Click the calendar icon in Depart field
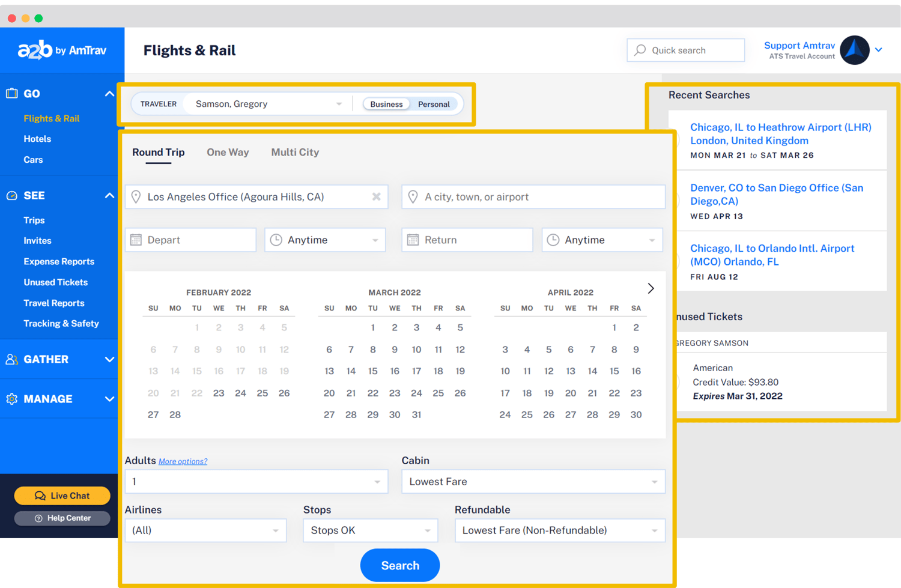 (136, 240)
